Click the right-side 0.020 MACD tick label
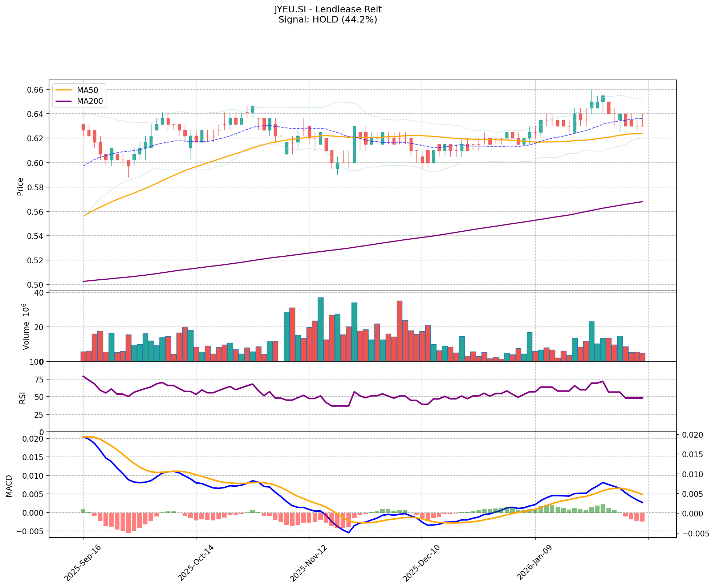715x588 pixels. coord(692,435)
